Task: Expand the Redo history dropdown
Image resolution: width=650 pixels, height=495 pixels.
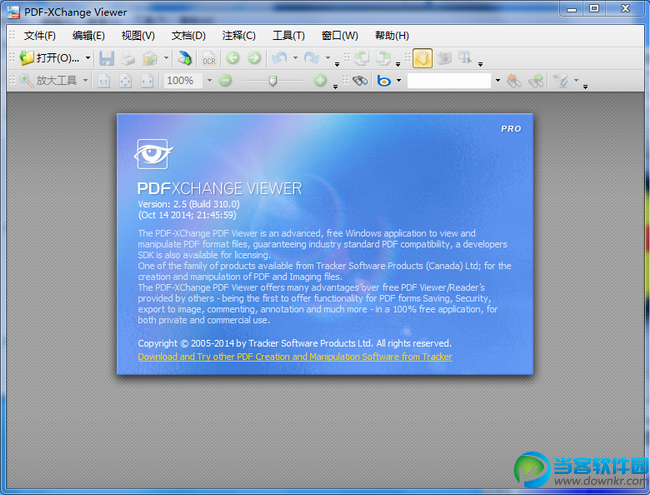Action: click(x=327, y=58)
